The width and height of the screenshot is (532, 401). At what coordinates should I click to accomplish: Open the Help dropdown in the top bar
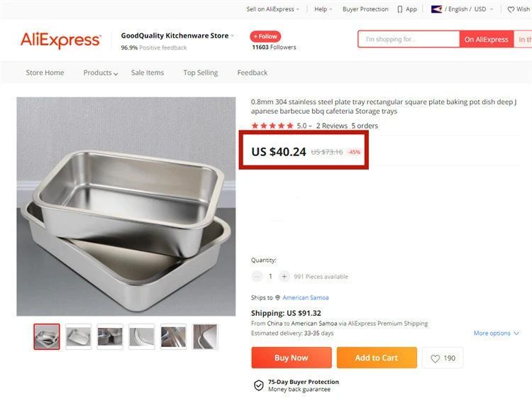point(324,9)
